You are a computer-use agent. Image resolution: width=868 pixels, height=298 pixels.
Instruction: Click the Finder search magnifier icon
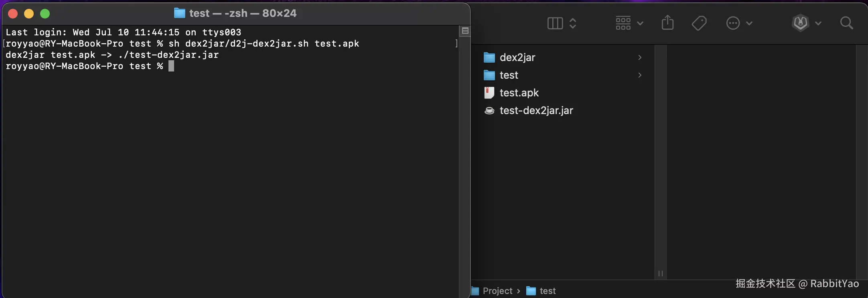pos(846,23)
